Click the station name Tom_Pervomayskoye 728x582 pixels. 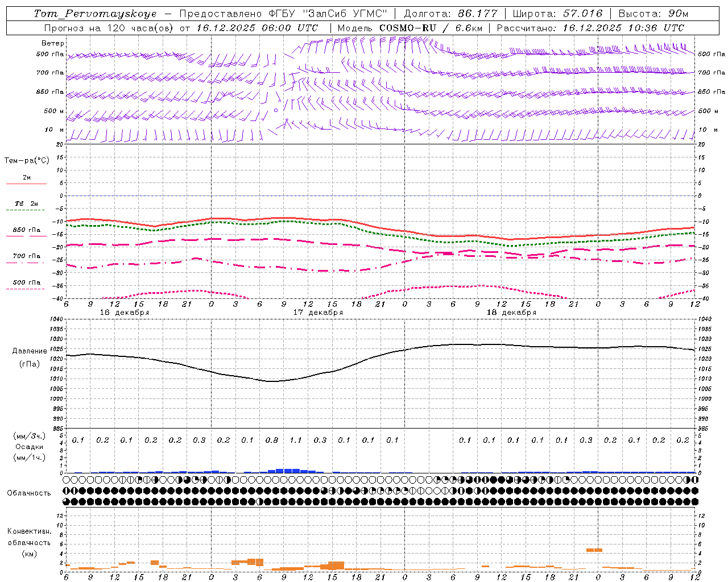point(95,14)
